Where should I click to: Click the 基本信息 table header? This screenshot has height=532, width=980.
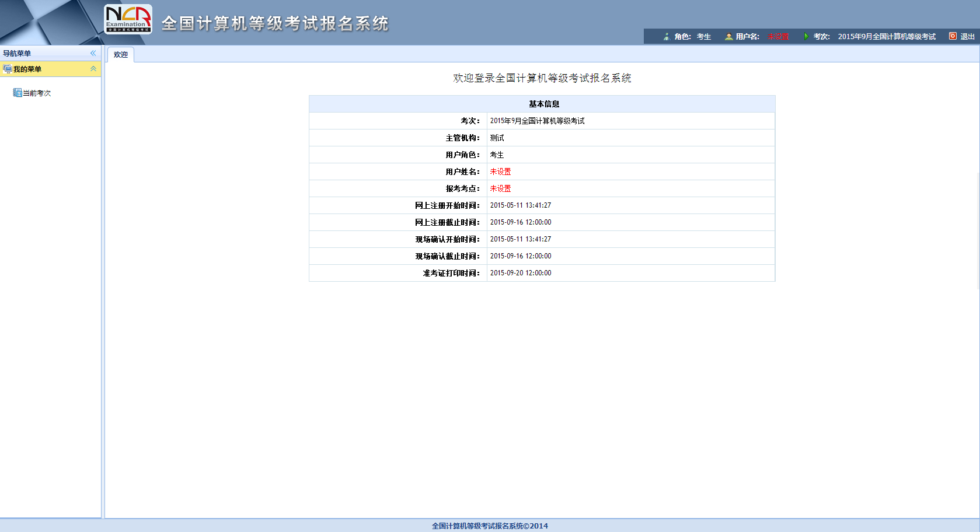pyautogui.click(x=543, y=104)
